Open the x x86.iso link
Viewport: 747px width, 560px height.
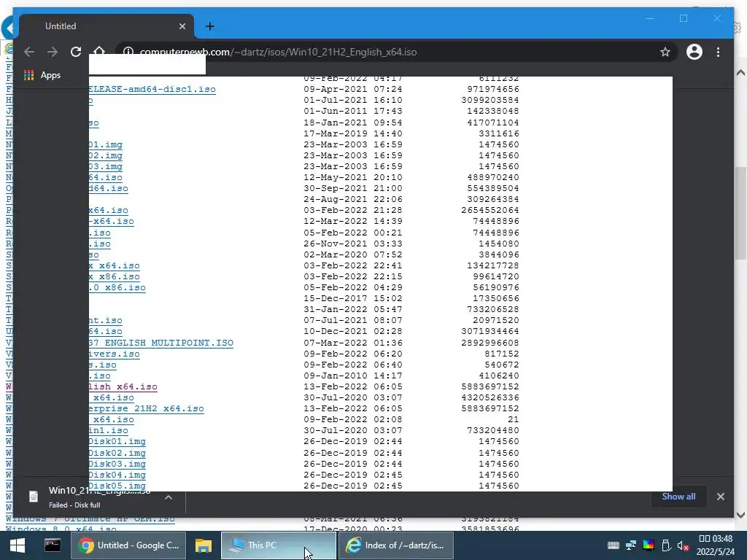coord(115,276)
